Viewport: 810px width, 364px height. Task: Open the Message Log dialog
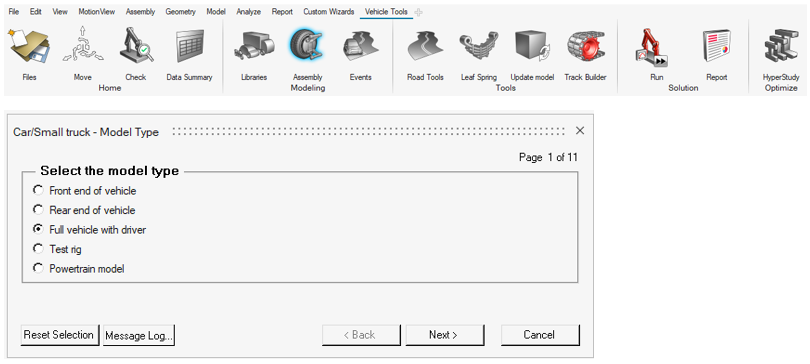coord(139,335)
